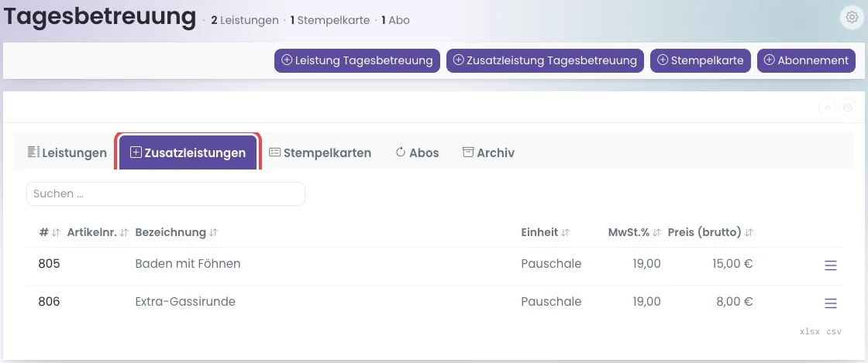The image size is (868, 363).
Task: Click the 1 Abo counter
Action: (395, 20)
